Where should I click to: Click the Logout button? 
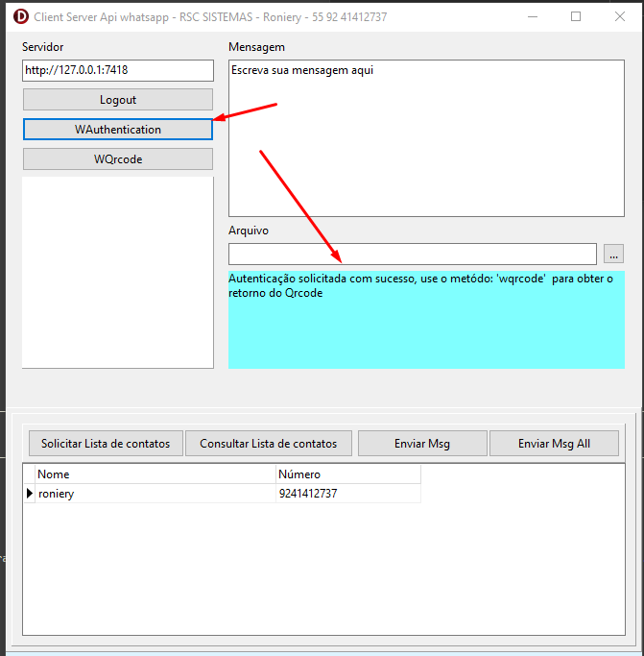[x=117, y=100]
